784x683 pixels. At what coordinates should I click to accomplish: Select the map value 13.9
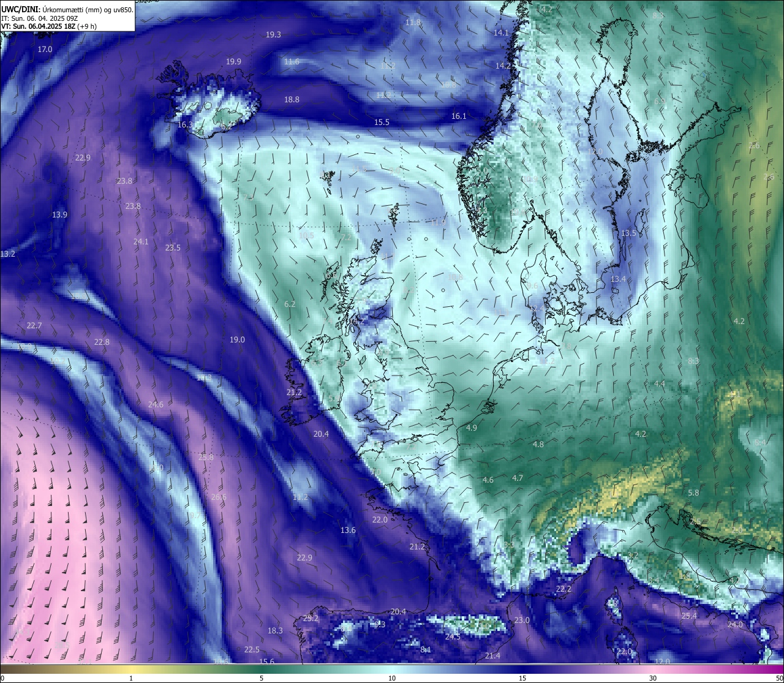point(59,215)
